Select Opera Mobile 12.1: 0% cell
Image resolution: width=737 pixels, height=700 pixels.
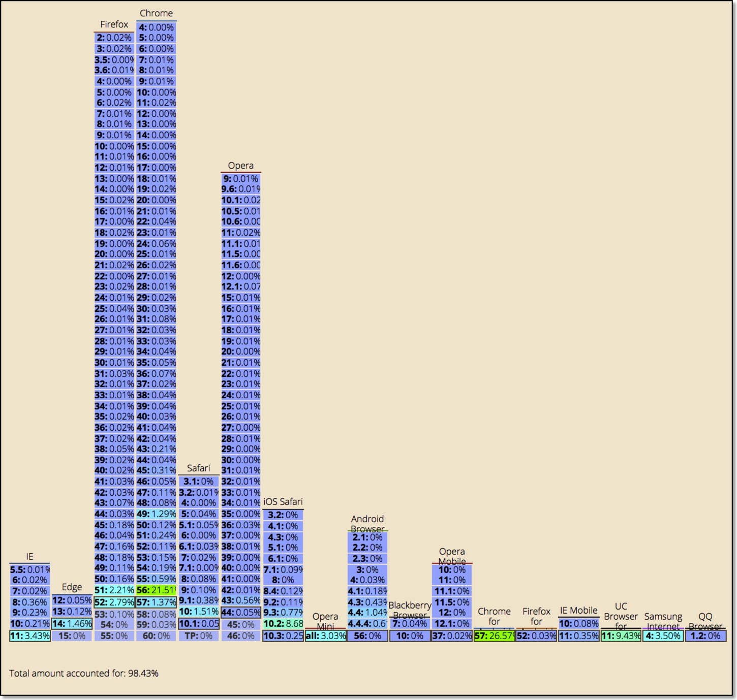point(452,623)
